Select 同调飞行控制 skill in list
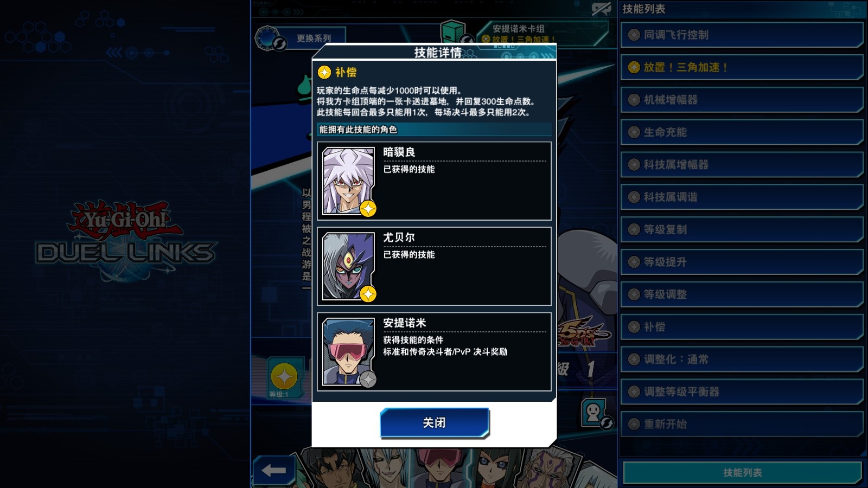The image size is (868, 488). (742, 35)
